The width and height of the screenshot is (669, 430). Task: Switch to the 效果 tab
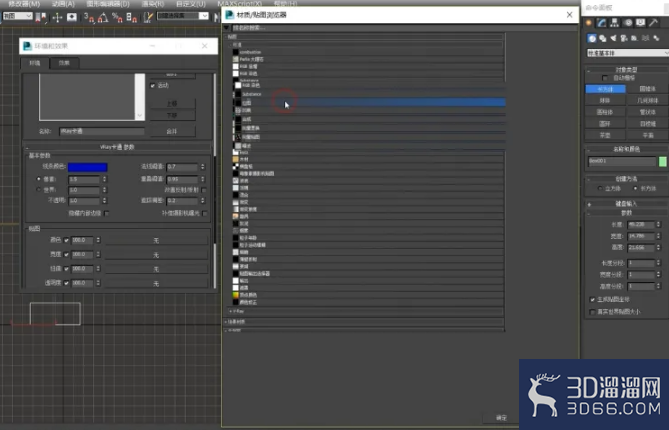(64, 63)
